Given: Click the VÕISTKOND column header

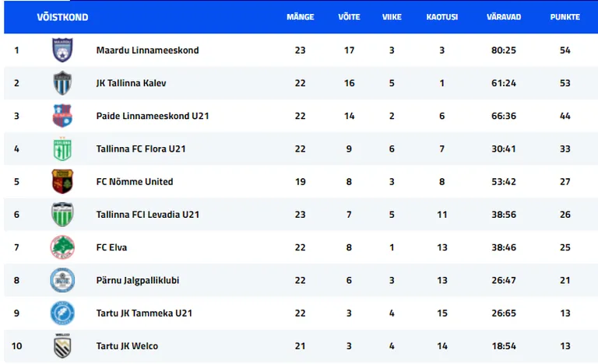Looking at the screenshot, I should click(x=62, y=17).
